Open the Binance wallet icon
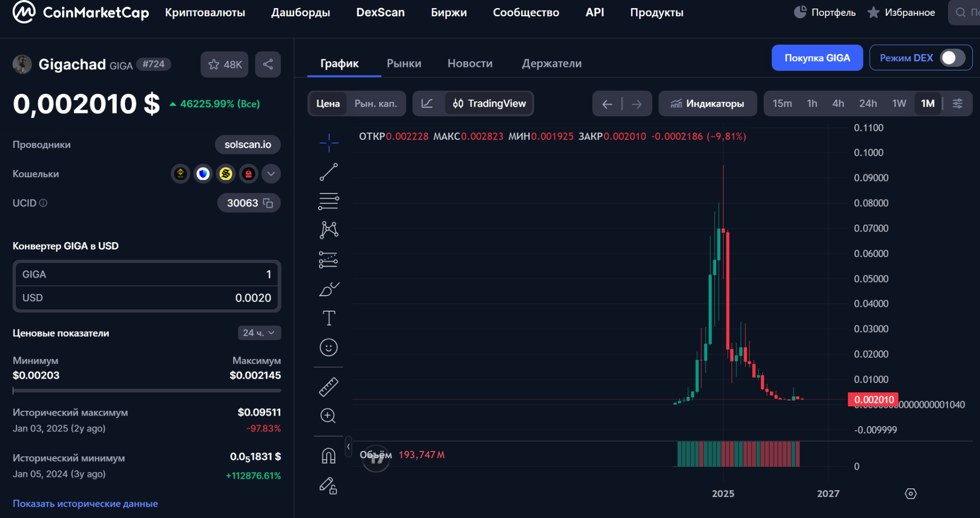The image size is (980, 518). click(180, 174)
